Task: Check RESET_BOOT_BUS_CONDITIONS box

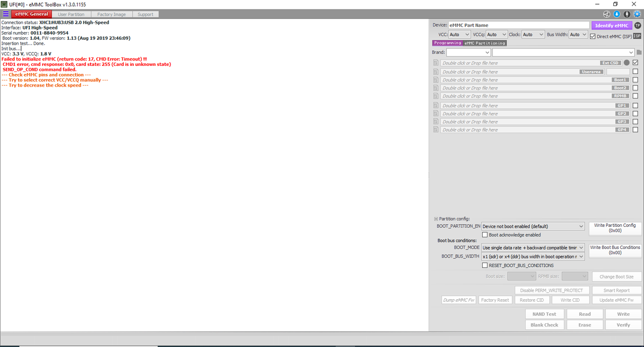Action: [485, 266]
